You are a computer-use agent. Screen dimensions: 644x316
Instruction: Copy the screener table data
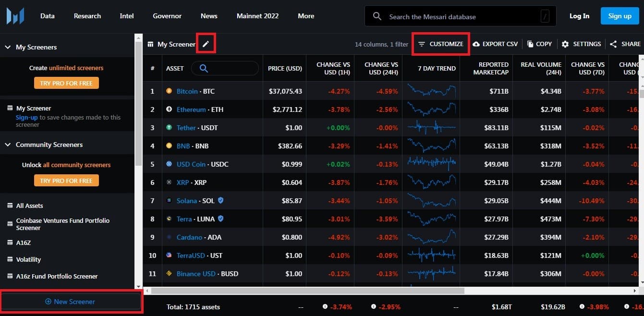[539, 44]
